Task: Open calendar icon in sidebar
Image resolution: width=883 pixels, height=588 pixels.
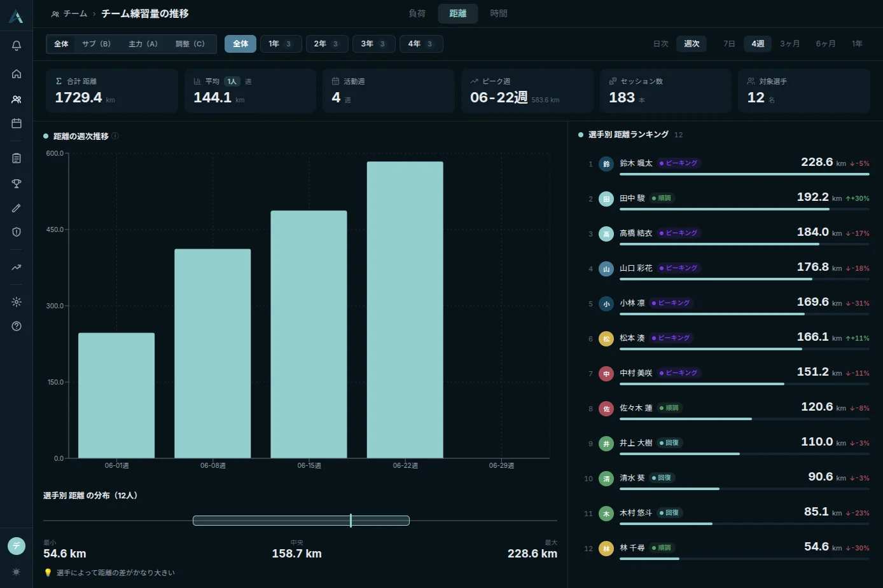Action: [17, 123]
